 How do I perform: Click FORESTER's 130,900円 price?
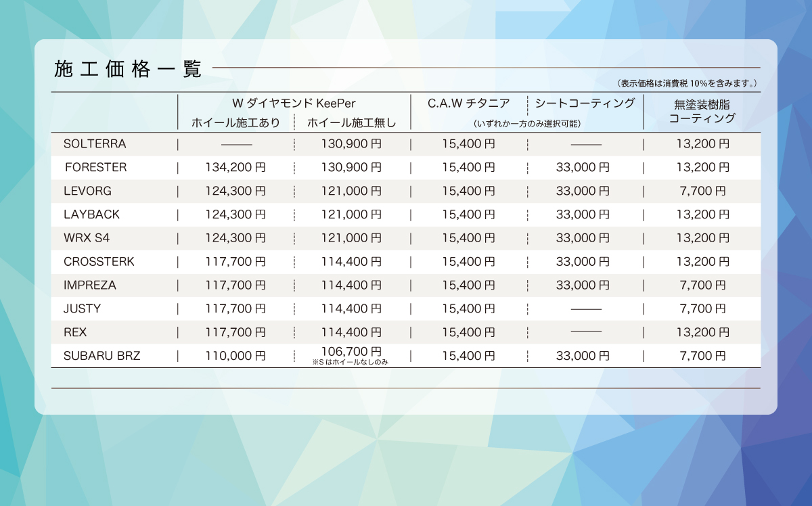click(351, 167)
